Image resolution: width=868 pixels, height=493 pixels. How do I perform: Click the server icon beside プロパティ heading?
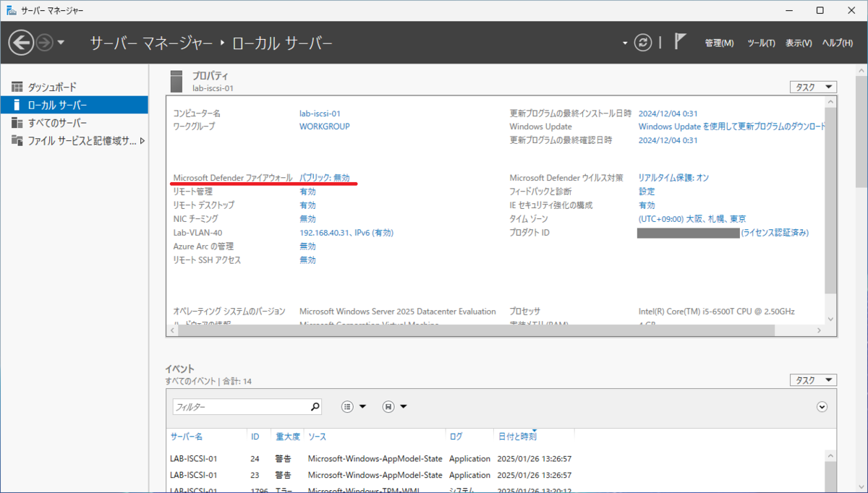176,81
